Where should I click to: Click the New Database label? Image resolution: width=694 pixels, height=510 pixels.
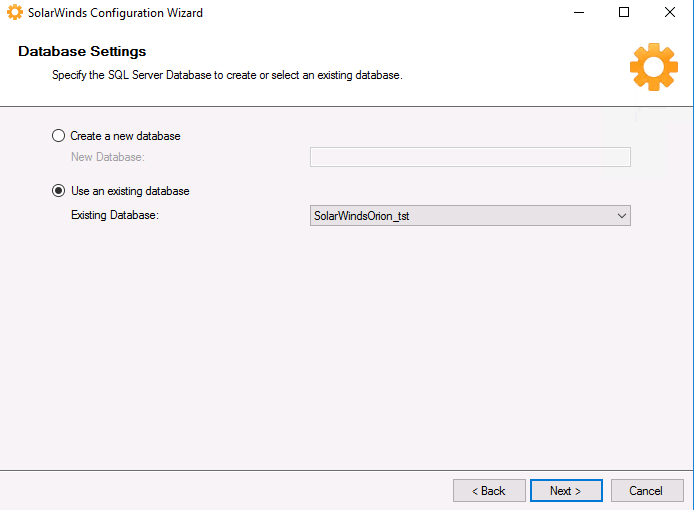coord(108,157)
